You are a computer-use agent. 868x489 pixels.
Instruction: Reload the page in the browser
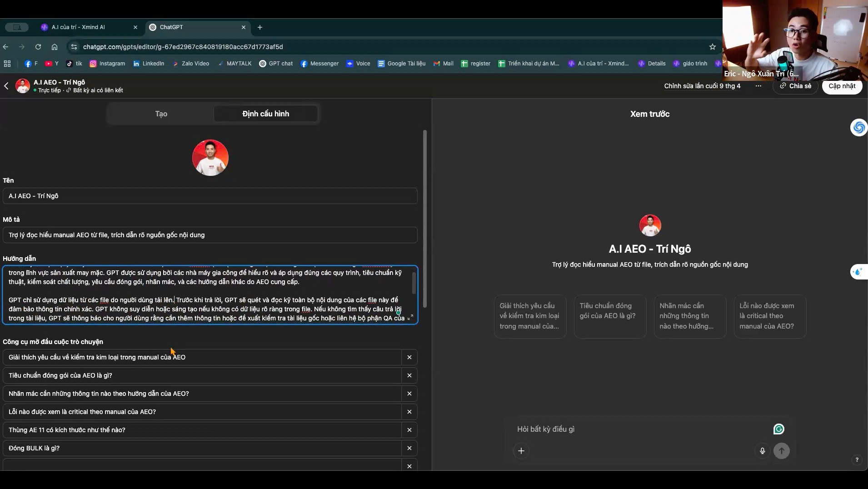pos(38,47)
